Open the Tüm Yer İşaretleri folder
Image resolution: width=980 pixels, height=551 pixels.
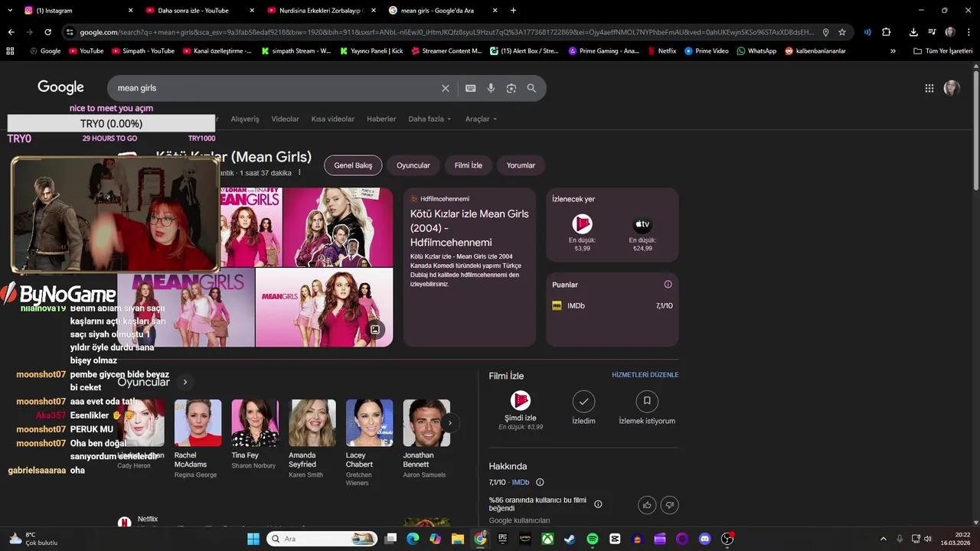pyautogui.click(x=942, y=51)
